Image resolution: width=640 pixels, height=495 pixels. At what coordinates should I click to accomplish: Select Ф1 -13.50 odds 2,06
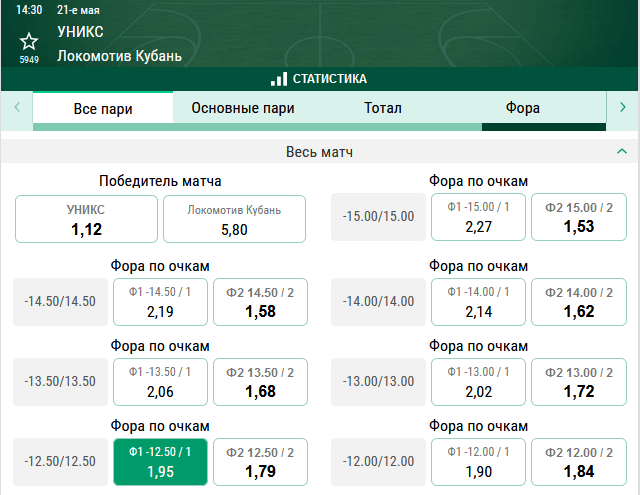pyautogui.click(x=160, y=382)
